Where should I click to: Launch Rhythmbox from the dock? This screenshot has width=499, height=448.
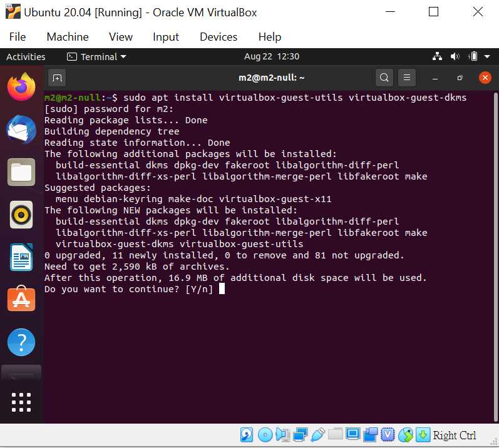click(21, 215)
